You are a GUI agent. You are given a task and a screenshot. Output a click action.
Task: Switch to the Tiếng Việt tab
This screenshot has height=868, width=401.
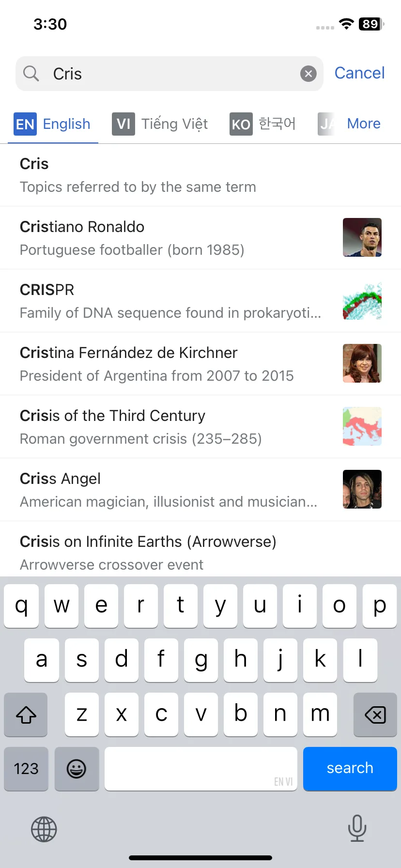(x=160, y=124)
